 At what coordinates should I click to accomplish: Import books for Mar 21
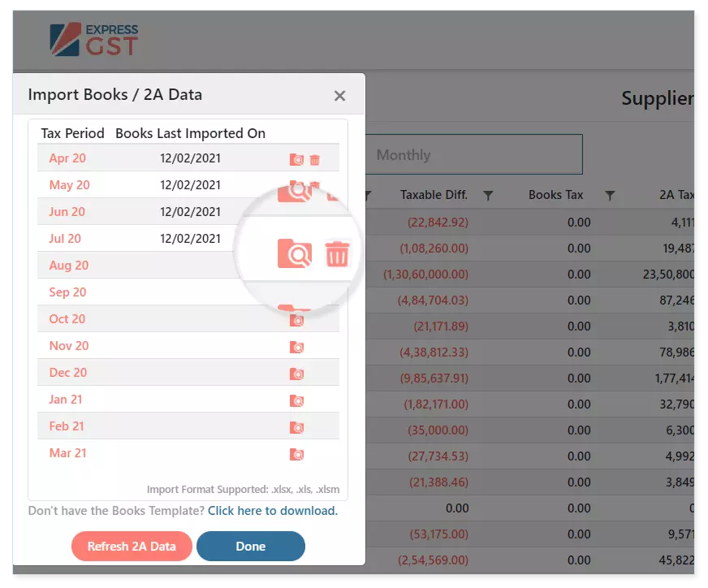(296, 452)
